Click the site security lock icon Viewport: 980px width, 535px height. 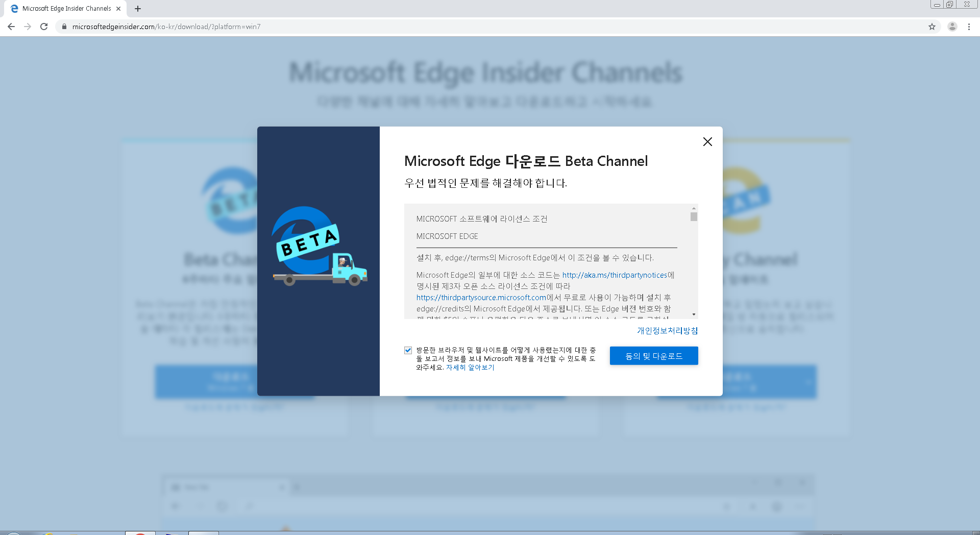click(x=64, y=27)
